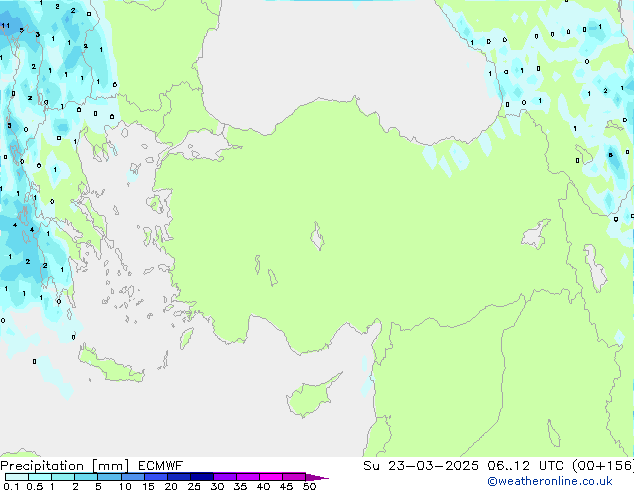
Task: Click the "Su 23-03-2025 06..12 UTC" timestamp
Action: coord(463,466)
